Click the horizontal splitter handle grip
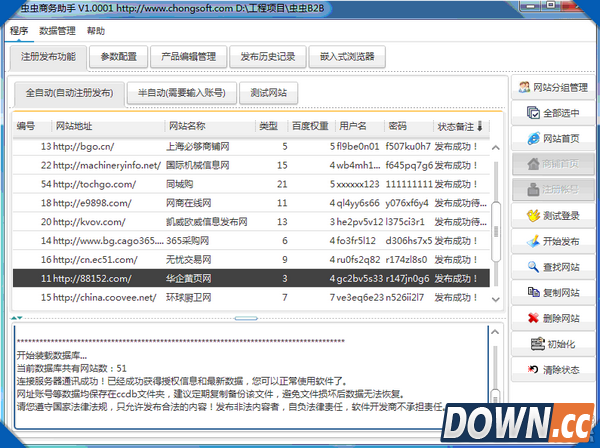Screen dimensions: 600x448 [246, 318]
